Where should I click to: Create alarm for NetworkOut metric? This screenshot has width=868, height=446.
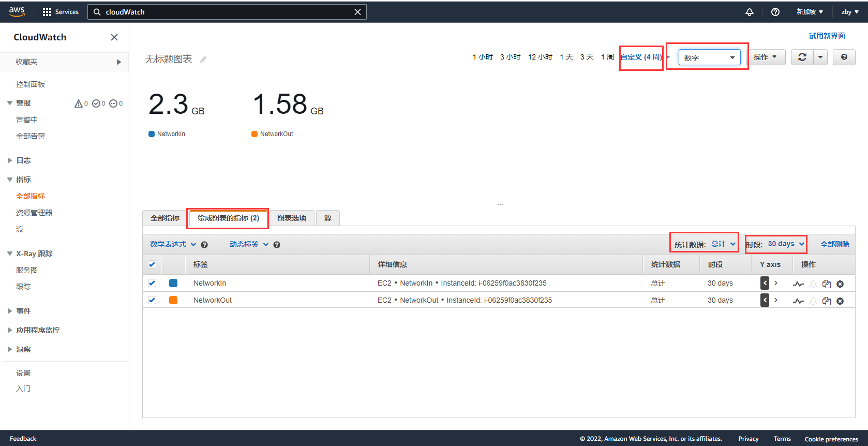pos(813,301)
